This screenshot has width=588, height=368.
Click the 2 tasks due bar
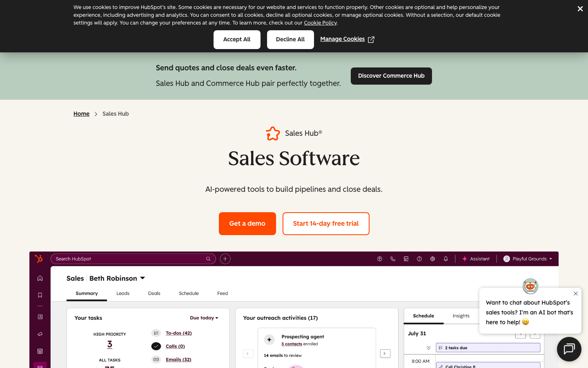click(488, 348)
